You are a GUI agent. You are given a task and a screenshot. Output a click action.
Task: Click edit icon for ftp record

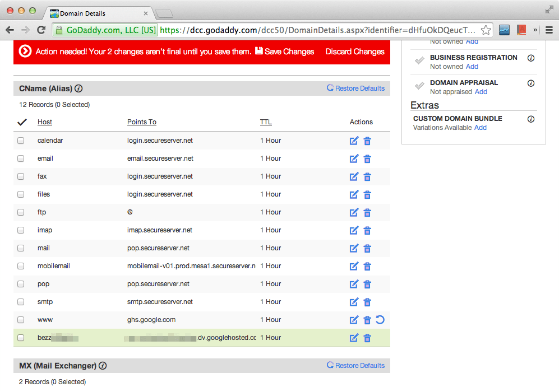(354, 213)
